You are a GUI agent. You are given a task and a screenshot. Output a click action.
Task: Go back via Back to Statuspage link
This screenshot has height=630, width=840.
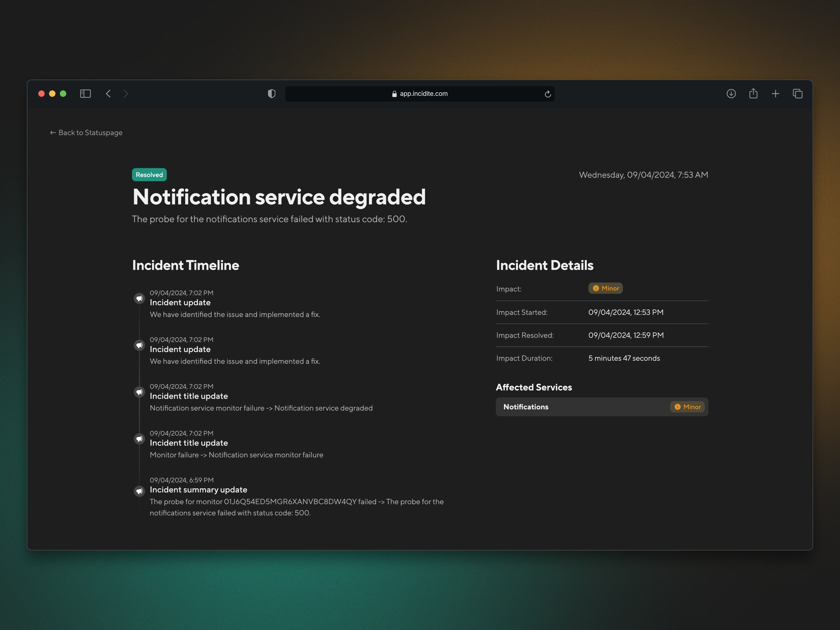coord(86,133)
